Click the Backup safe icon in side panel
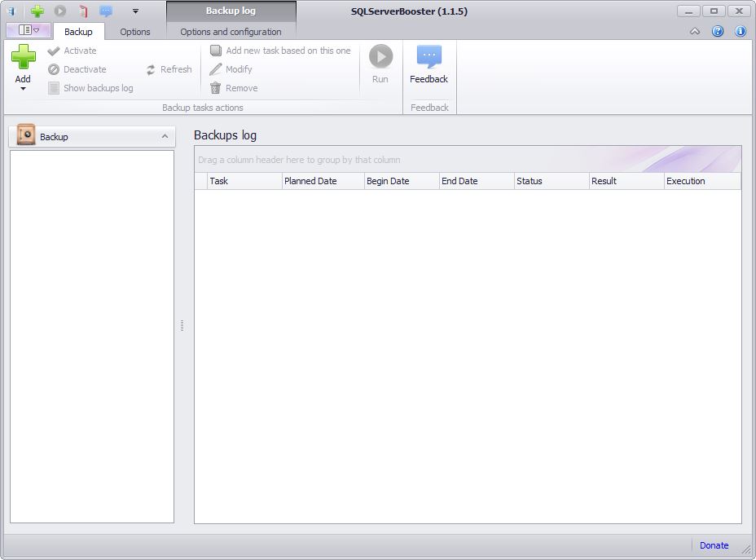Viewport: 756px width, 560px height. [x=25, y=134]
